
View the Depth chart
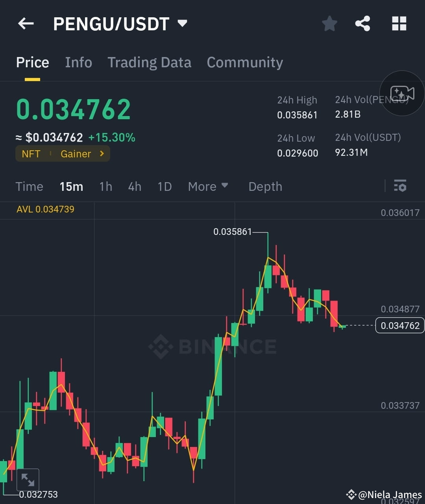point(265,186)
